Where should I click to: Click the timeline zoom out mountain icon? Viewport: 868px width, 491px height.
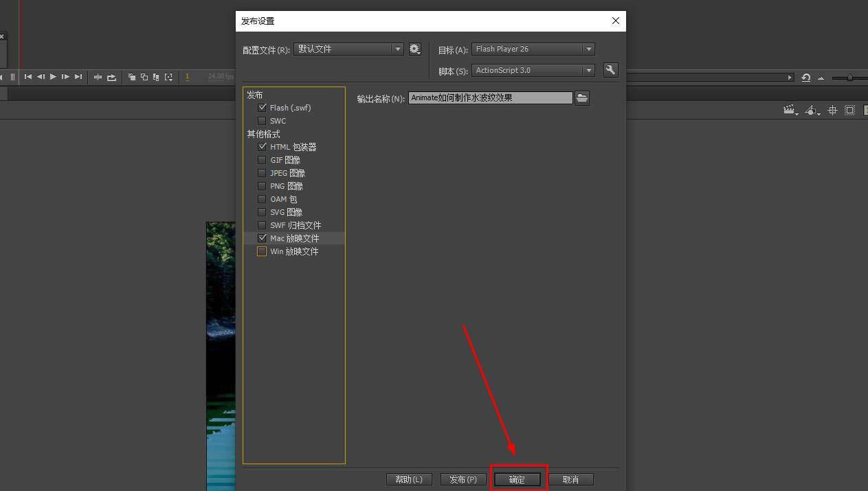(x=821, y=78)
